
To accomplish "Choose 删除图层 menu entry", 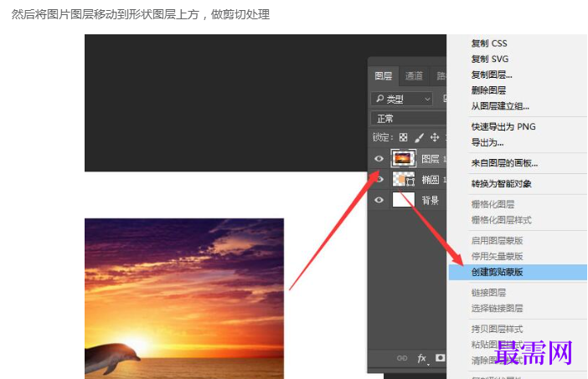I will [488, 90].
